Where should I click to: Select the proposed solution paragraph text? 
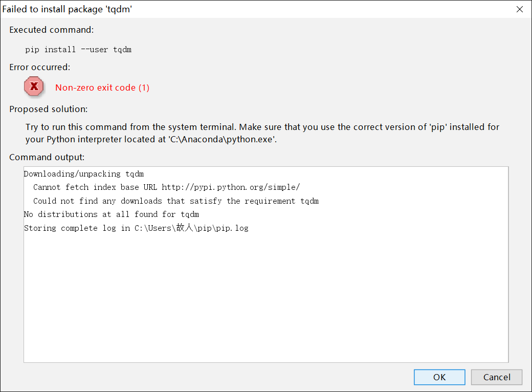coord(261,133)
